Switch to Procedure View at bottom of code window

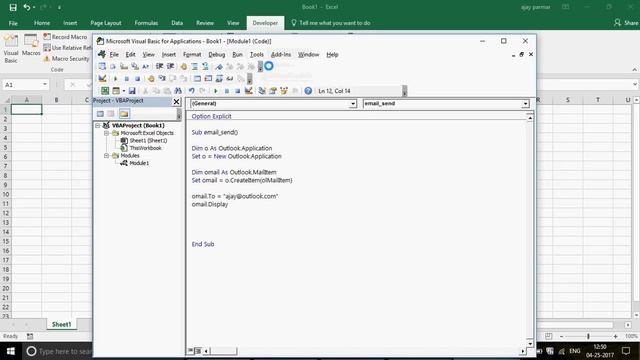pyautogui.click(x=191, y=351)
